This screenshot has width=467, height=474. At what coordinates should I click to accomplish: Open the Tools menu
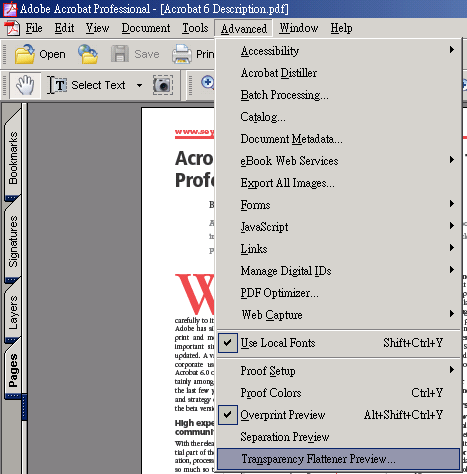pyautogui.click(x=195, y=28)
